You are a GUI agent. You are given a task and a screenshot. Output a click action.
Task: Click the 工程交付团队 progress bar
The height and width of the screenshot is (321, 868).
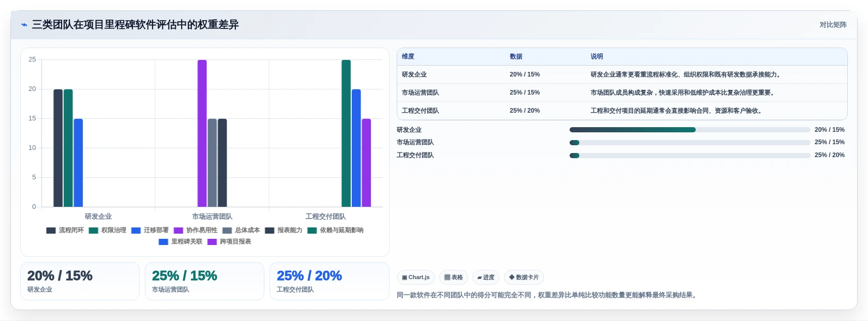(690, 155)
